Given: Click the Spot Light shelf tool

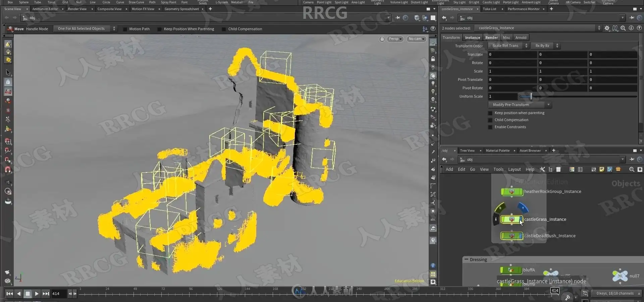Looking at the screenshot, I should (x=341, y=2).
